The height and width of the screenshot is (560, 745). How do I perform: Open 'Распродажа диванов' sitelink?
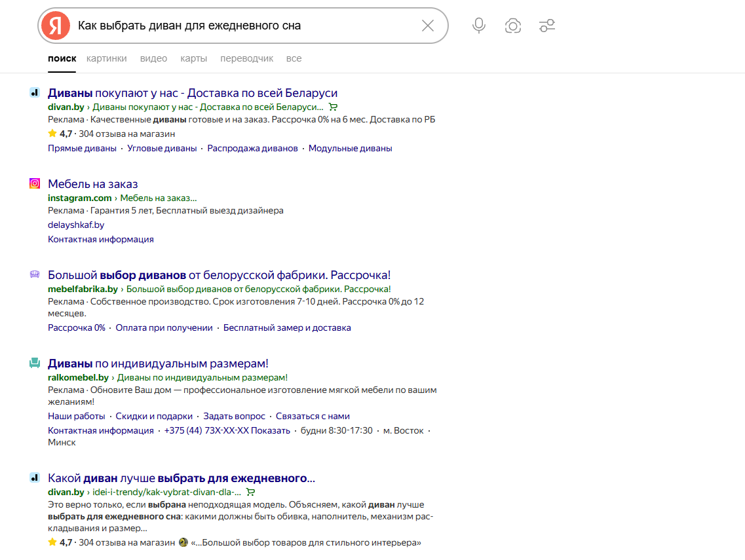click(252, 148)
